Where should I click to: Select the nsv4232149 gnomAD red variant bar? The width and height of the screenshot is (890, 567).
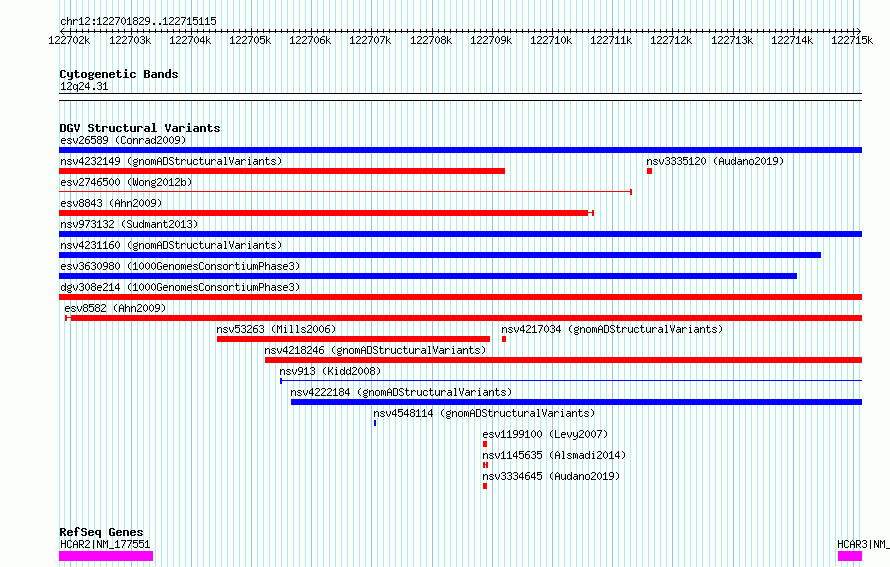tap(282, 171)
